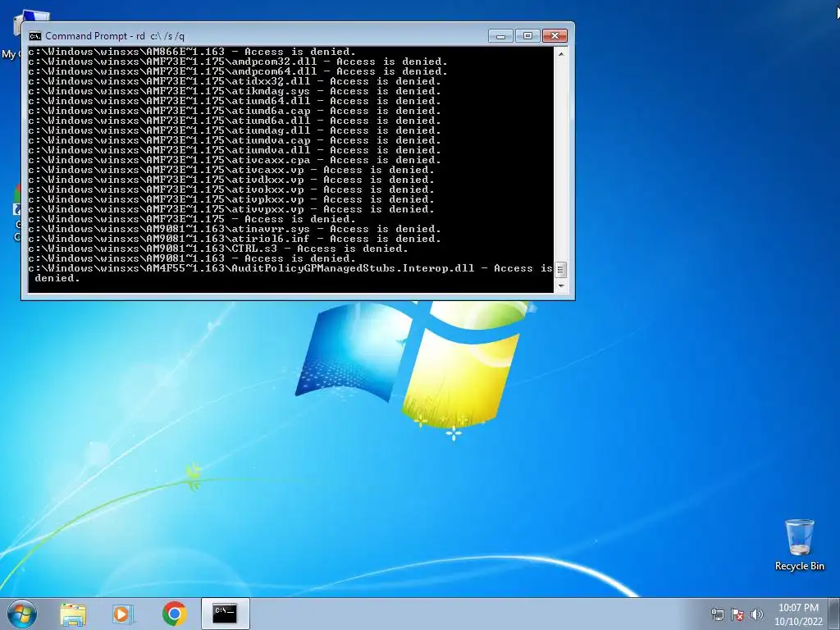Click the AM866E~1.163 access denied line
840x630 pixels.
(x=192, y=52)
